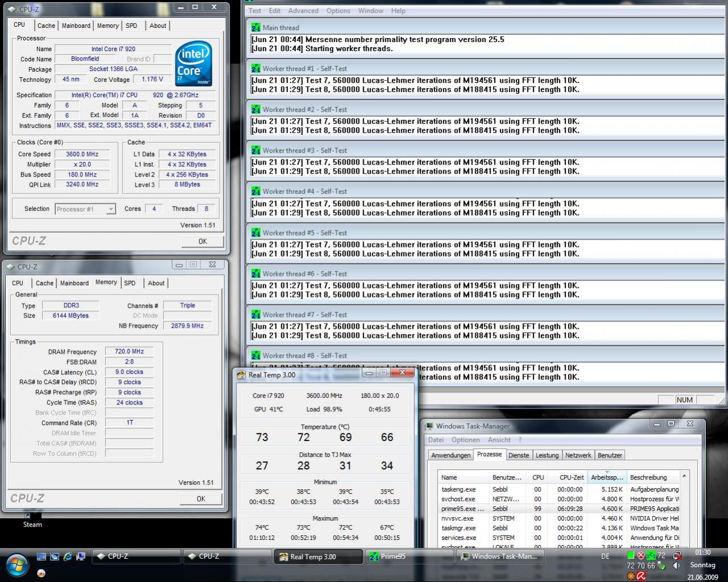Click the Prime95 icon of Worker thread #5
Viewport: 728px width, 582px height.
click(x=256, y=233)
